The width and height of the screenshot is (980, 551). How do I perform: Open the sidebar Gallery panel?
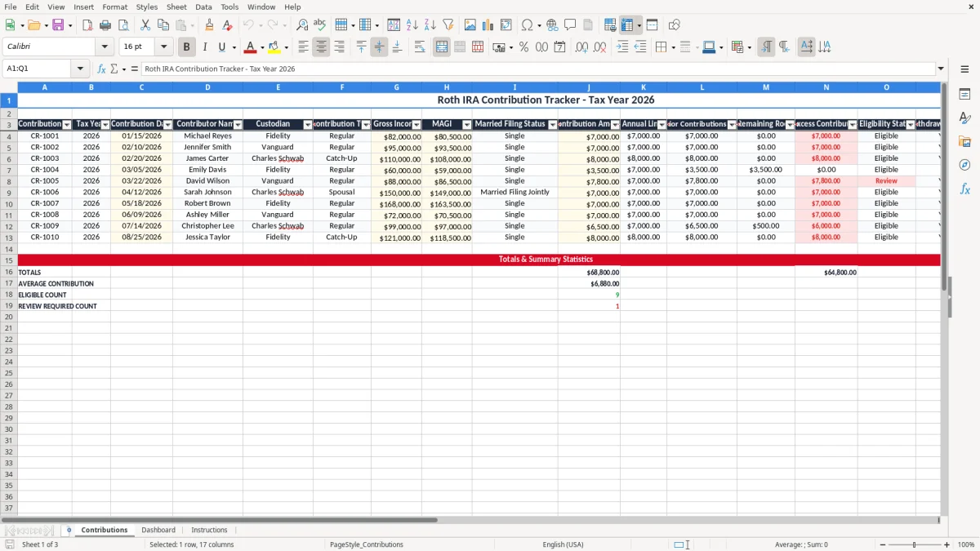964,141
